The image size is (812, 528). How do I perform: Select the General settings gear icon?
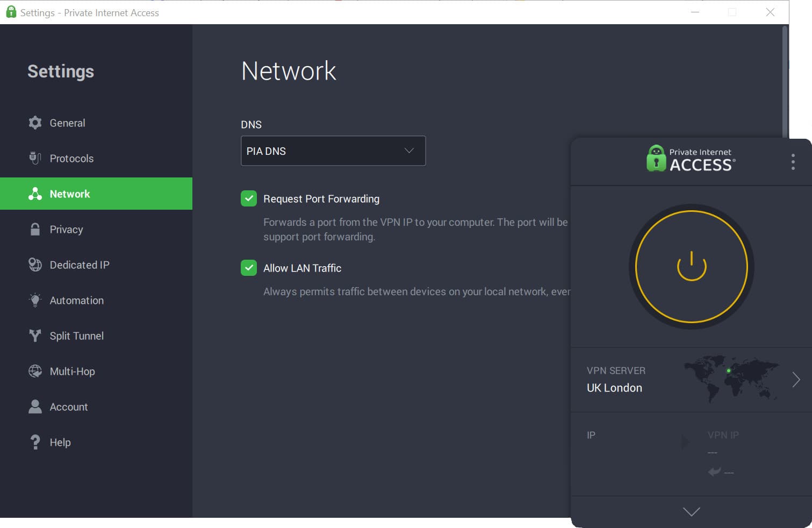[35, 123]
